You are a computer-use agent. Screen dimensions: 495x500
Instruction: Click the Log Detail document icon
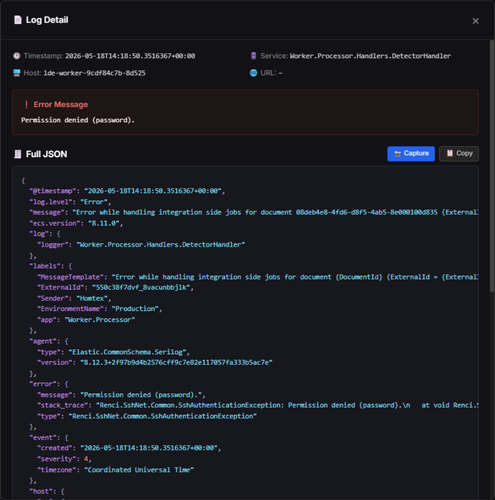pyautogui.click(x=18, y=20)
